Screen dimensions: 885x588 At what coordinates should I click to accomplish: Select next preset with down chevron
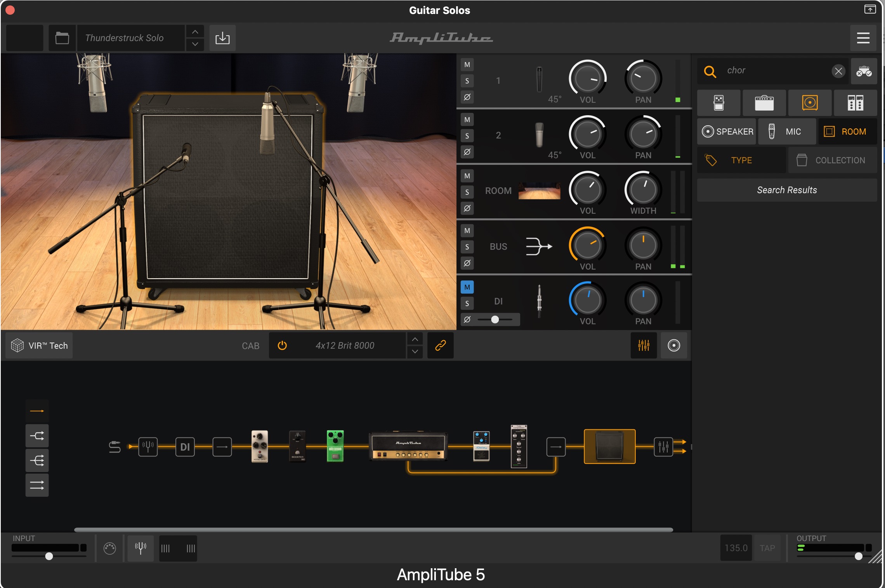click(x=195, y=44)
